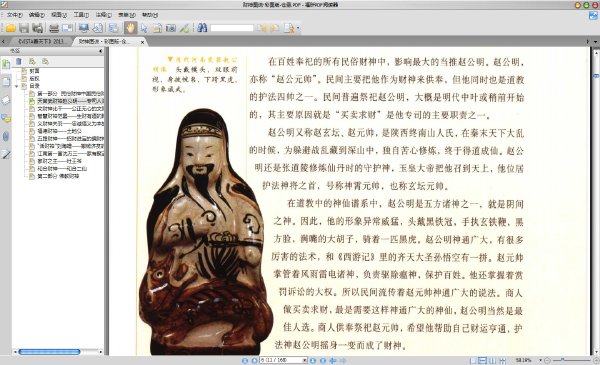Click the second collapse-bookmark icon in bookmark toolbar
The image size is (600, 365).
point(46,61)
